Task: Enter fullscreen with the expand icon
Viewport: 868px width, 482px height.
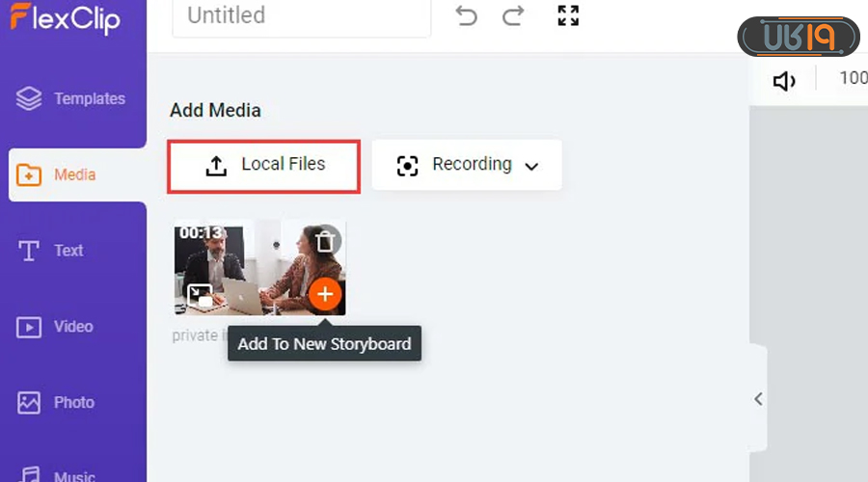Action: (x=568, y=15)
